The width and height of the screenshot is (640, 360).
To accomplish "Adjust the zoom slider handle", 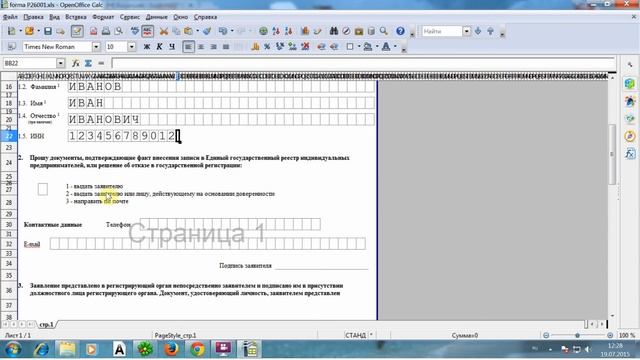I will [577, 335].
